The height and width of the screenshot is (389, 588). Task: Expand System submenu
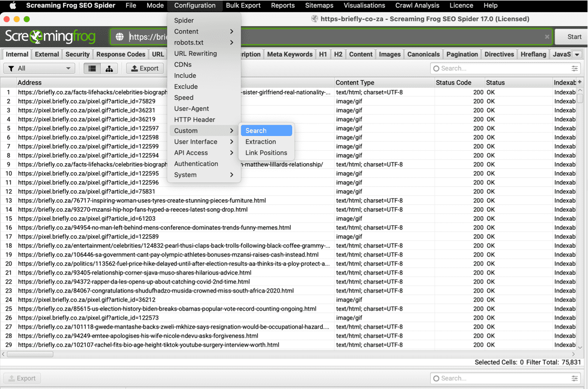point(204,175)
